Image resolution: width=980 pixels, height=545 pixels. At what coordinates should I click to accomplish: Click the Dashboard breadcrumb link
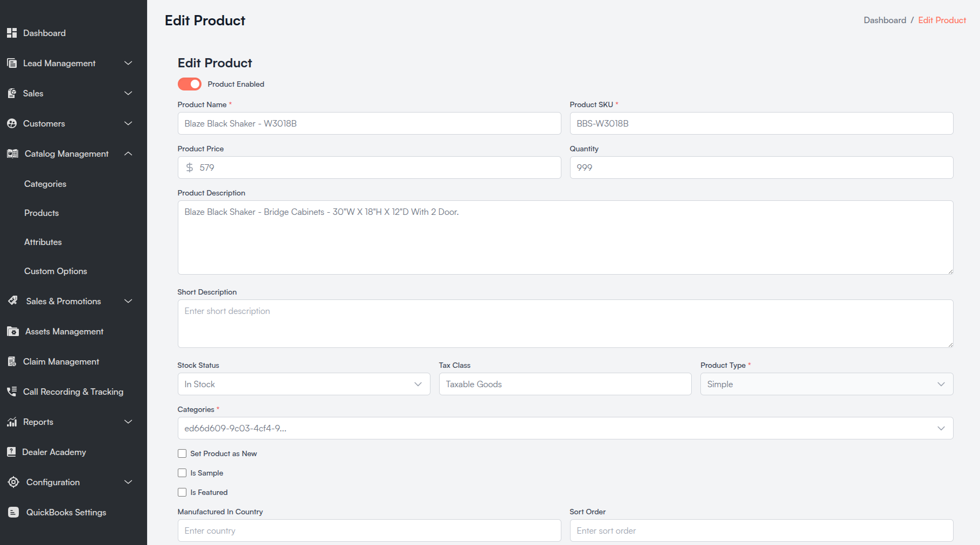click(x=885, y=20)
